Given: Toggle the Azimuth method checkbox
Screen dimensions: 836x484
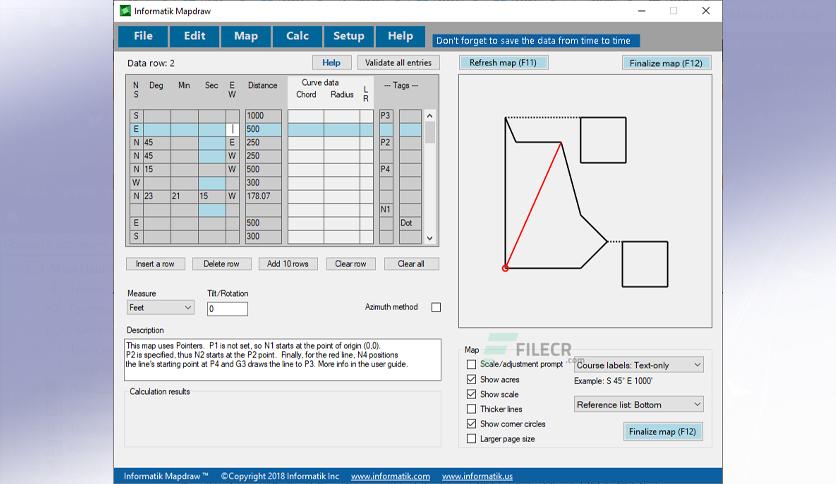Looking at the screenshot, I should tap(436, 308).
